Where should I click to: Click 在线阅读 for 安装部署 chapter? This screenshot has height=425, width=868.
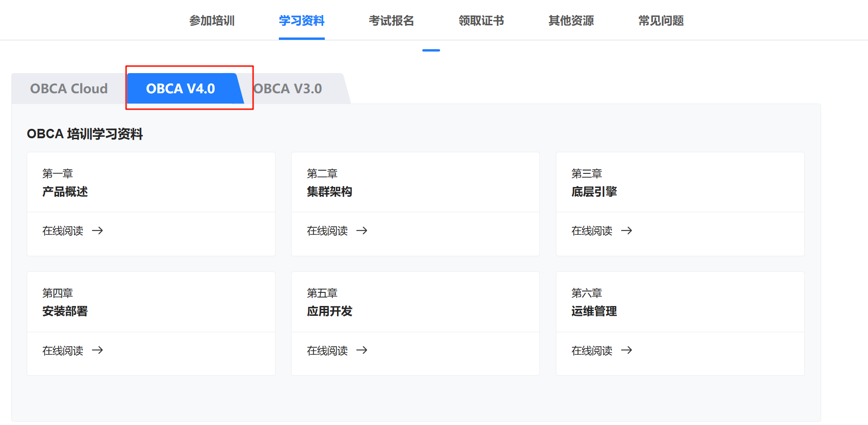click(63, 350)
